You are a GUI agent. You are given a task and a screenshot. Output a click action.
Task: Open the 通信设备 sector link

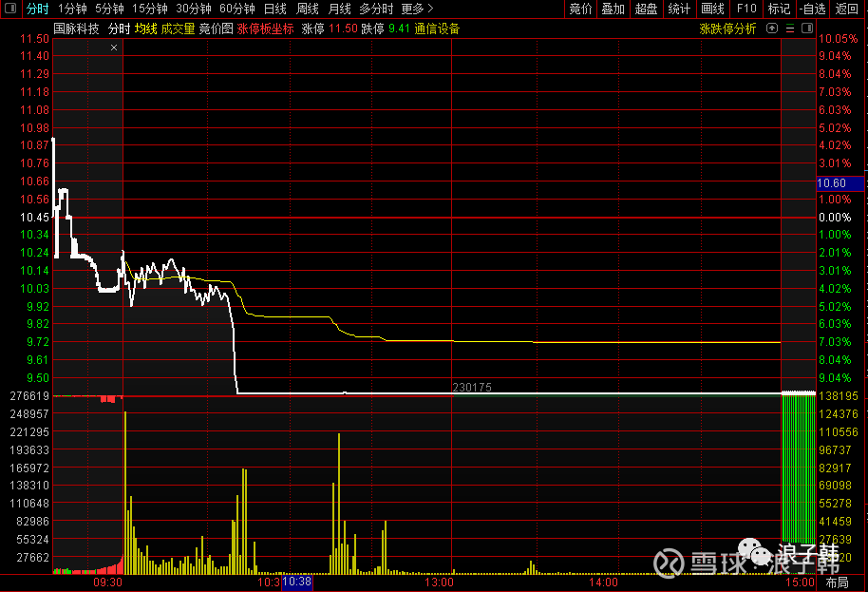pos(437,29)
